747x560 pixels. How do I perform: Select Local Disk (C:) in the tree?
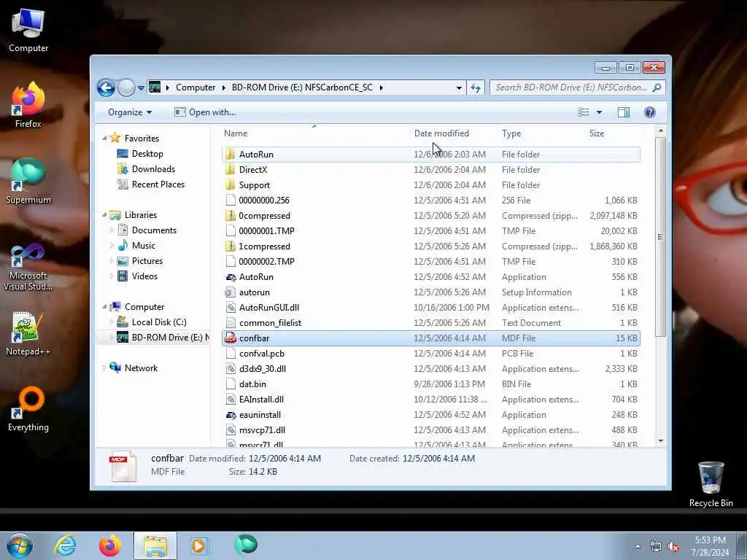pos(158,322)
